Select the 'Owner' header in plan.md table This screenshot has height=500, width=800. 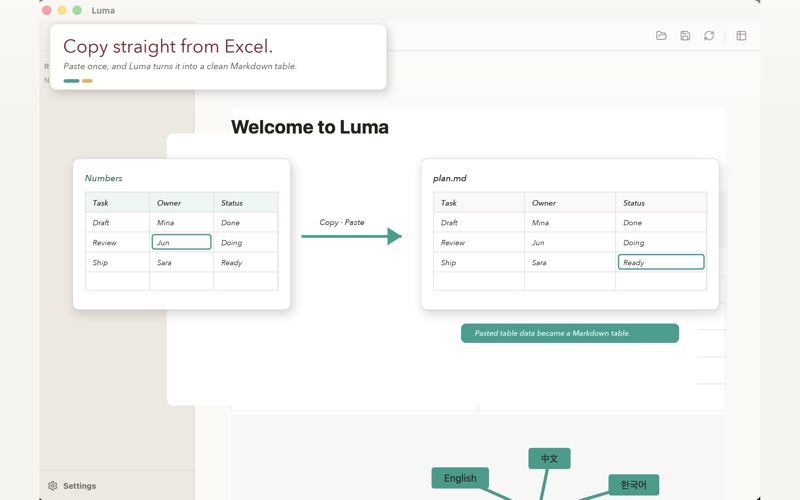(570, 203)
